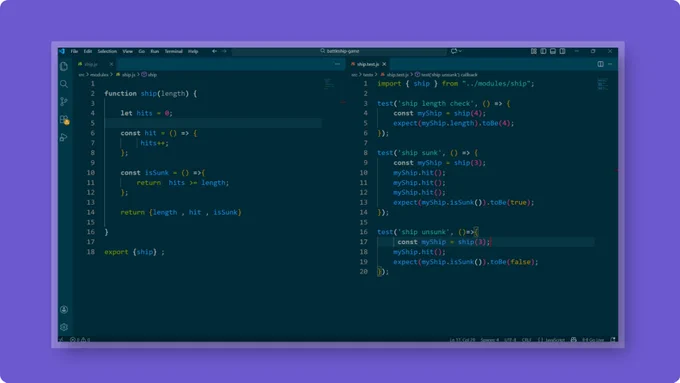Click 'ship' symbol in left breadcrumb
Screen dimensions: 680x383
(x=152, y=75)
